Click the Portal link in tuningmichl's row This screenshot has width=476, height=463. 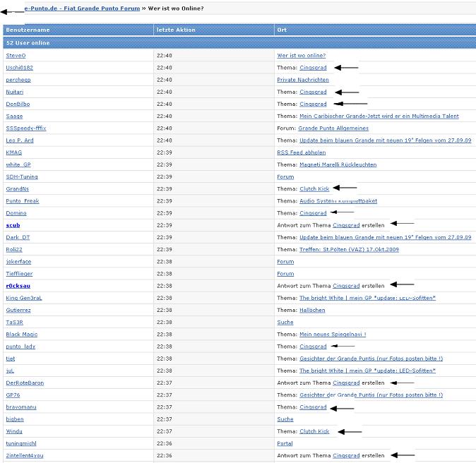pos(285,443)
